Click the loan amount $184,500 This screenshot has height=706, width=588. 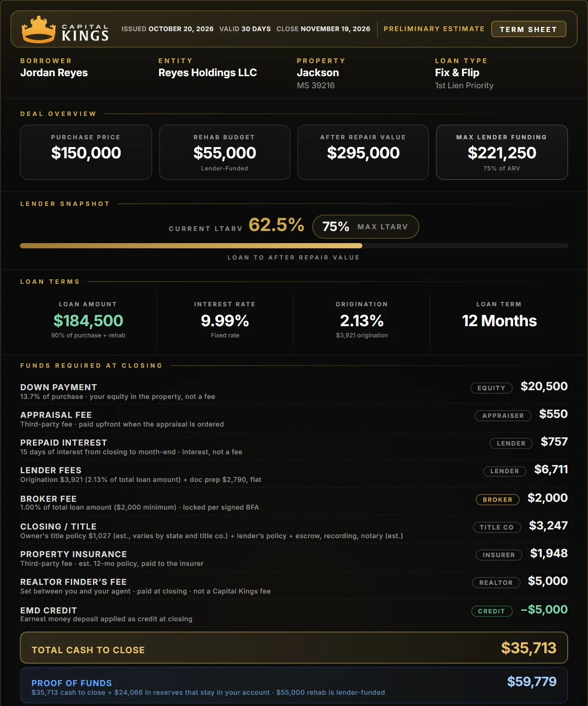point(88,321)
